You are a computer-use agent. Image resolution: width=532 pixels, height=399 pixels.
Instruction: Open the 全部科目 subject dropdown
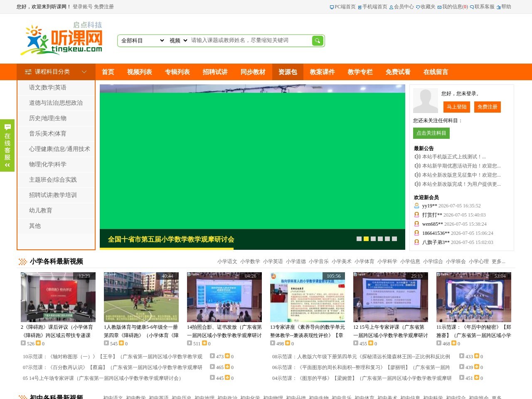(x=142, y=40)
